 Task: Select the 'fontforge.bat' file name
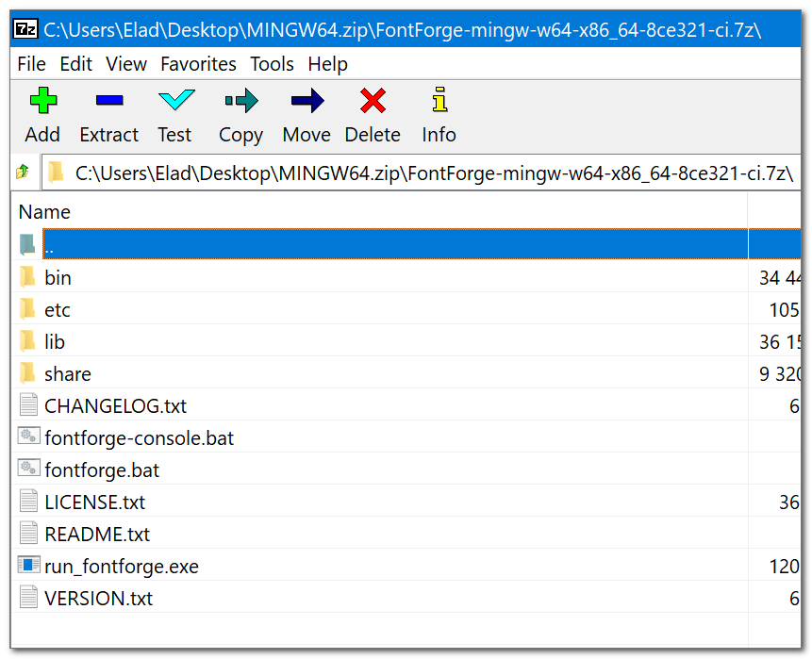tap(102, 470)
